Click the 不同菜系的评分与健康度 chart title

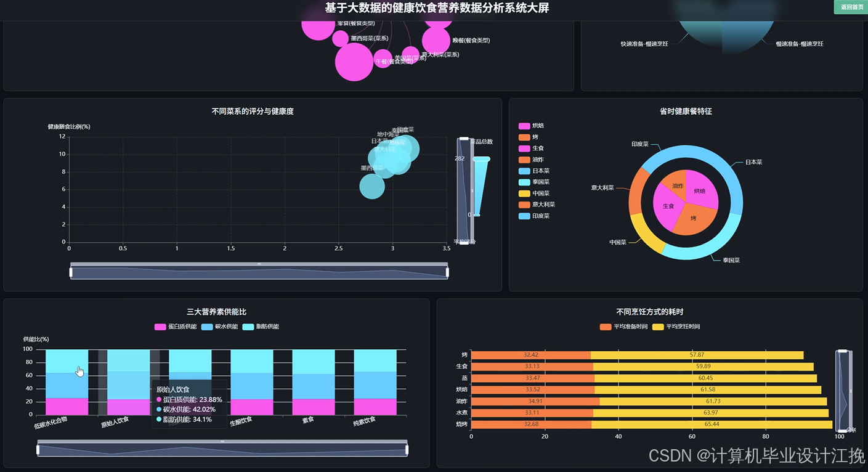click(253, 112)
